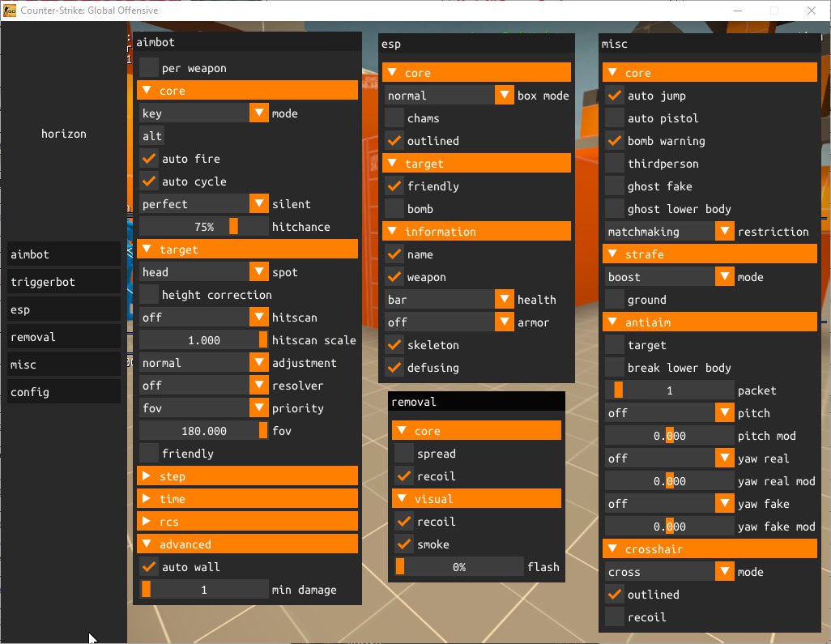Open the aimbot section in sidebar
This screenshot has width=831, height=644.
click(x=64, y=254)
